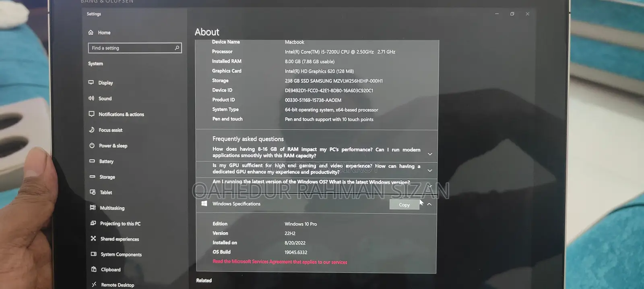Click the OS Build value 19045.6332
Screen dimensions: 644x289
296,252
